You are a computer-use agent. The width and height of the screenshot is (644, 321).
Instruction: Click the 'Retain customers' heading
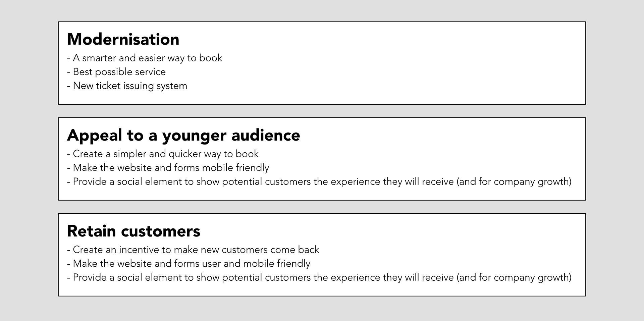click(133, 231)
